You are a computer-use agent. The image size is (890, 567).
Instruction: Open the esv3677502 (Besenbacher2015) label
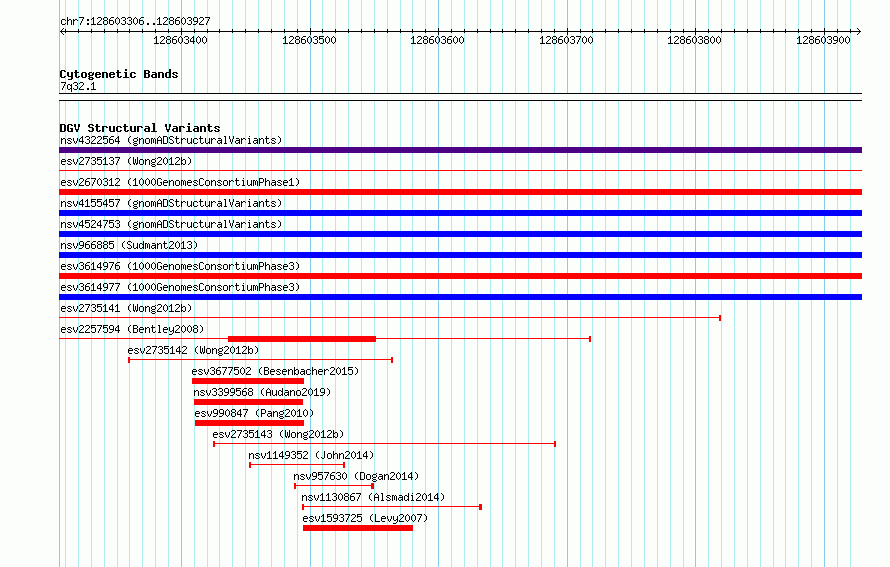(275, 371)
